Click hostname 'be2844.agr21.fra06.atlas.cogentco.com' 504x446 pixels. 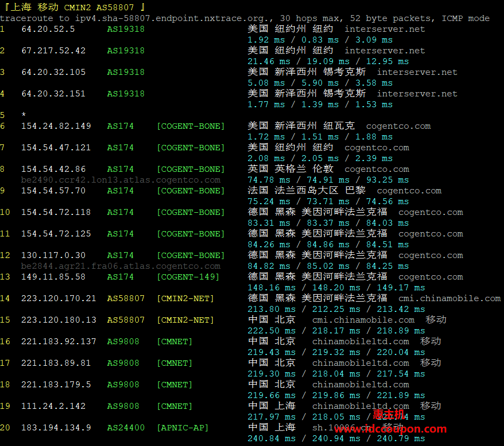click(121, 266)
